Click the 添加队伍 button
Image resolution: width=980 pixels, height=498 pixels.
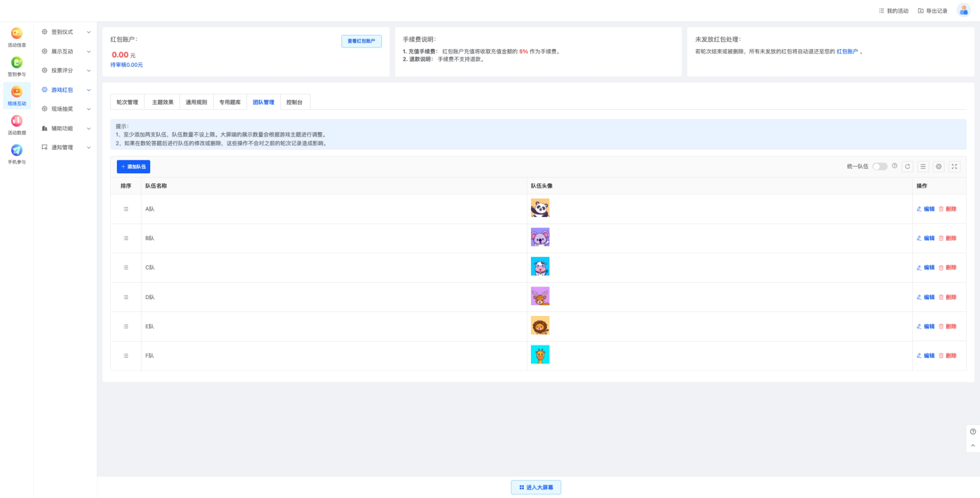133,167
